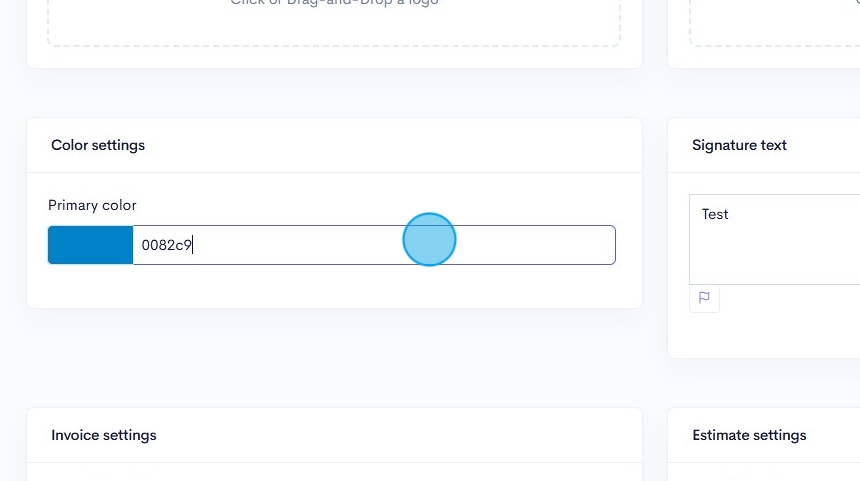The height and width of the screenshot is (481, 860).
Task: Place cursor on the word Test
Action: (x=715, y=214)
